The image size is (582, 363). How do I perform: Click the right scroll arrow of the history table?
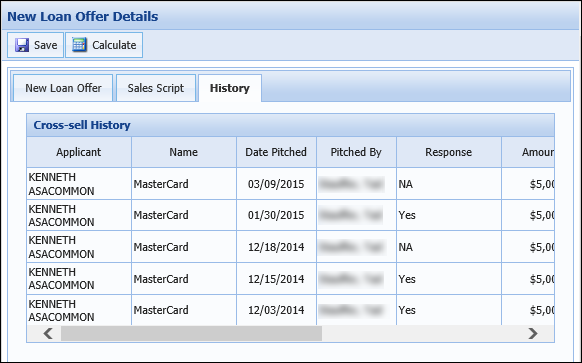(533, 333)
